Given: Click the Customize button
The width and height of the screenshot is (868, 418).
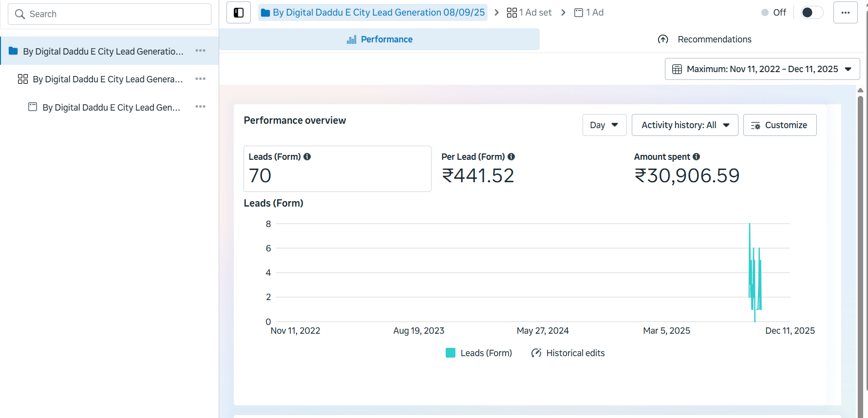Looking at the screenshot, I should [779, 125].
